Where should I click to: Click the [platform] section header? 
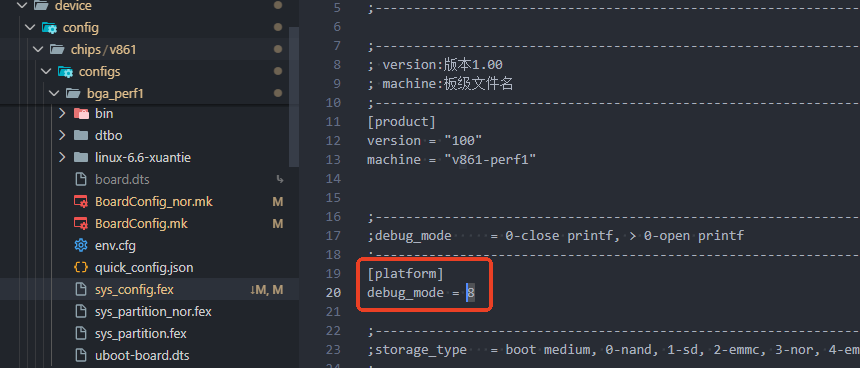405,274
